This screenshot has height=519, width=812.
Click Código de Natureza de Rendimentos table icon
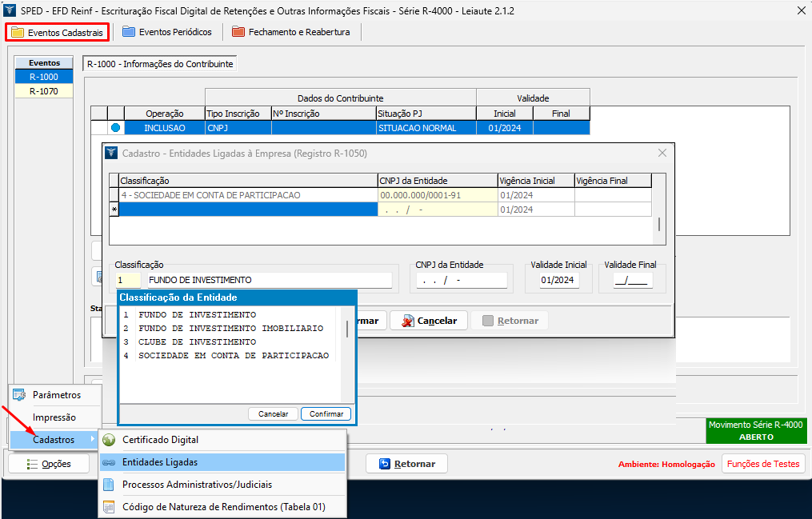(109, 507)
